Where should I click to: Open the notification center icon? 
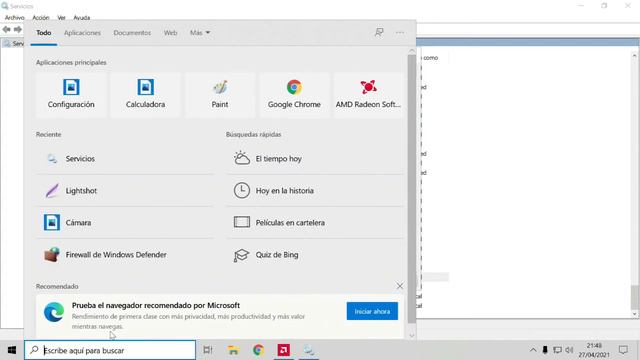click(x=623, y=350)
